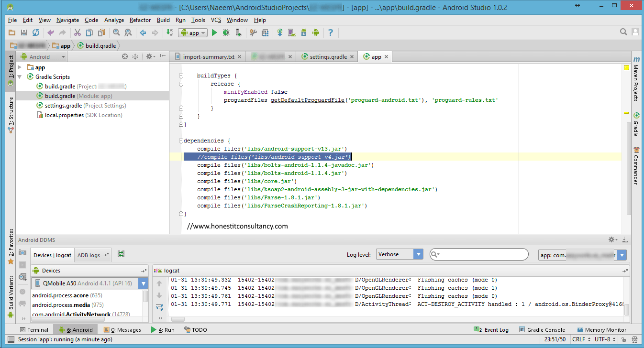Open the Log level Verbose dropdown
Image resolution: width=644 pixels, height=348 pixels.
point(400,254)
